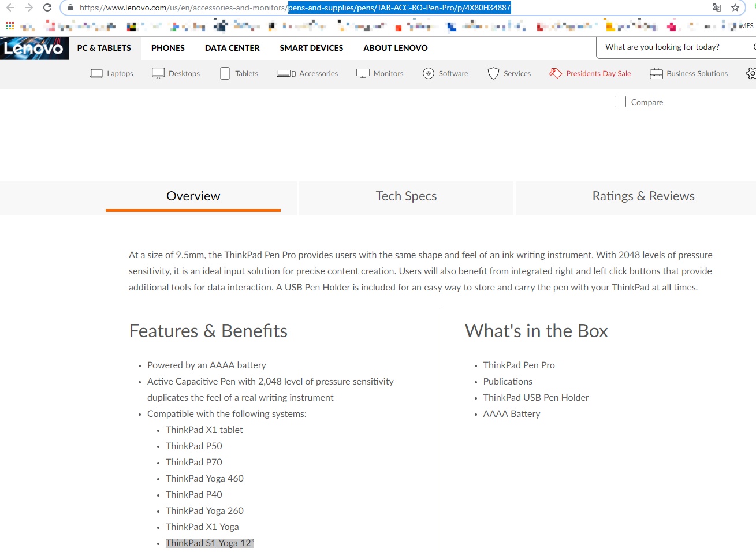Click the Monitors display icon

(363, 73)
